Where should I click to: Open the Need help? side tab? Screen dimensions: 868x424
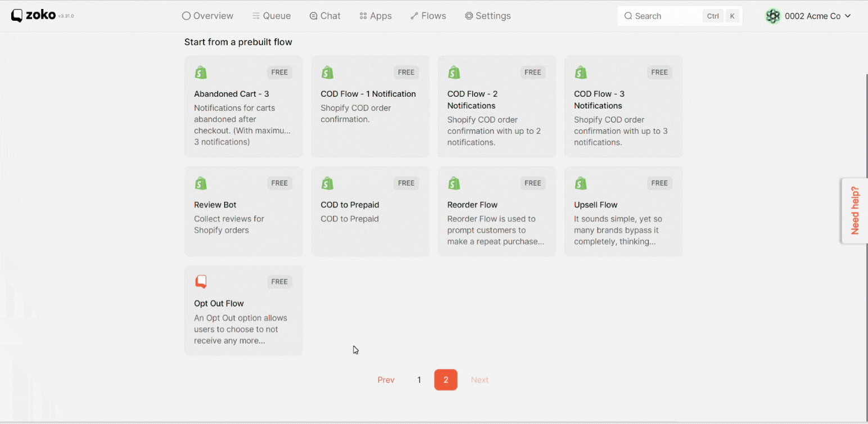(855, 211)
